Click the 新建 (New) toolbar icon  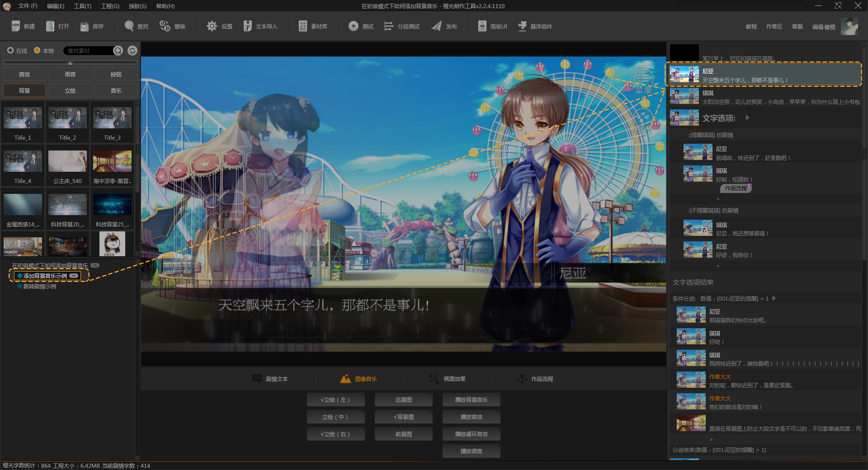tap(16, 26)
